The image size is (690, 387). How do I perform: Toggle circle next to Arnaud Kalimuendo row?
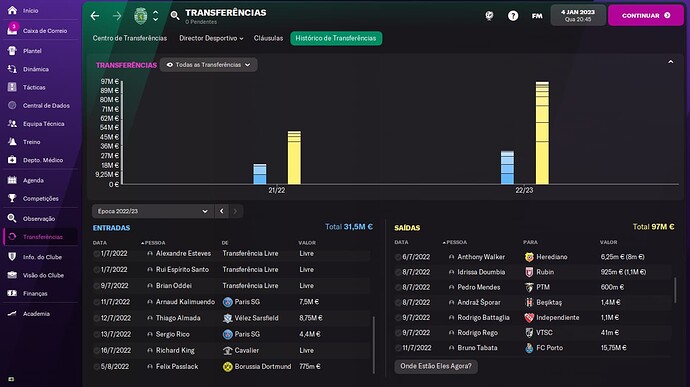click(x=96, y=302)
